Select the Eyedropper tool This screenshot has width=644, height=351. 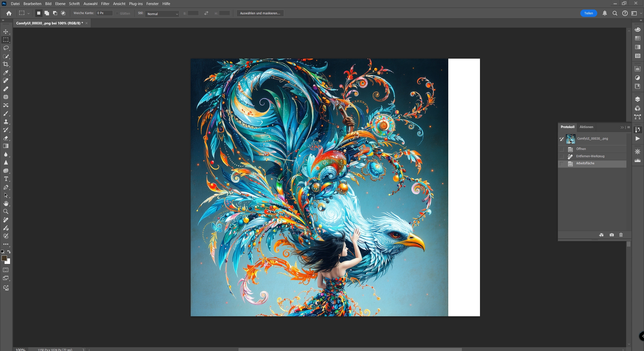pos(6,72)
